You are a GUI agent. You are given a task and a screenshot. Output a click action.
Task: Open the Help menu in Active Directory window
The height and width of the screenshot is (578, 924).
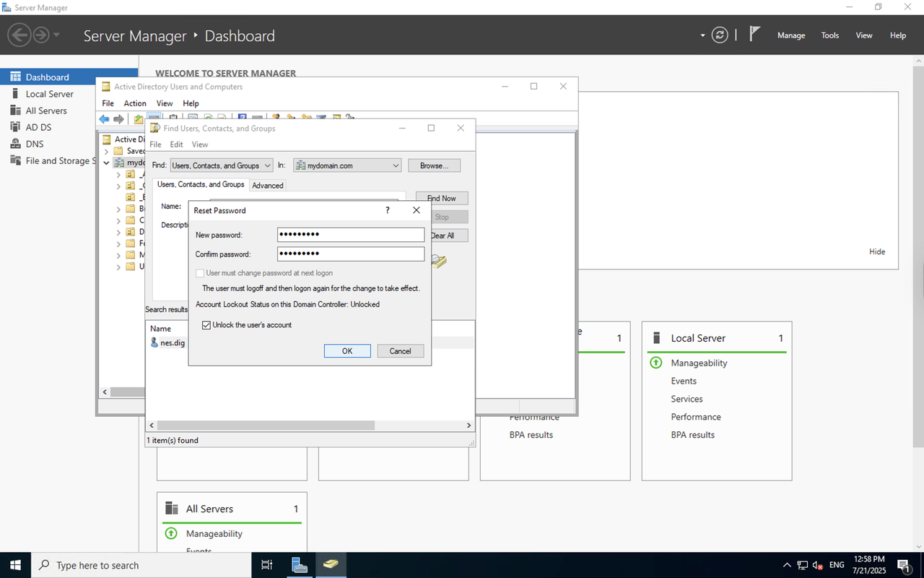191,103
